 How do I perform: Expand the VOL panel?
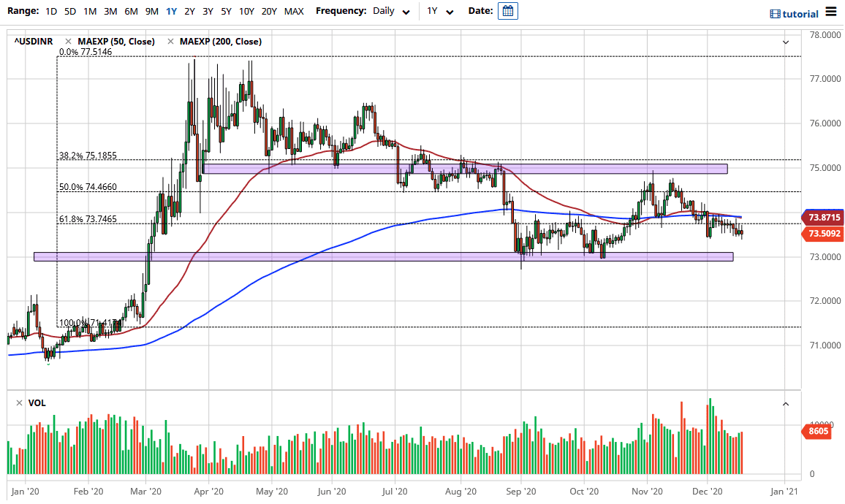(786, 402)
